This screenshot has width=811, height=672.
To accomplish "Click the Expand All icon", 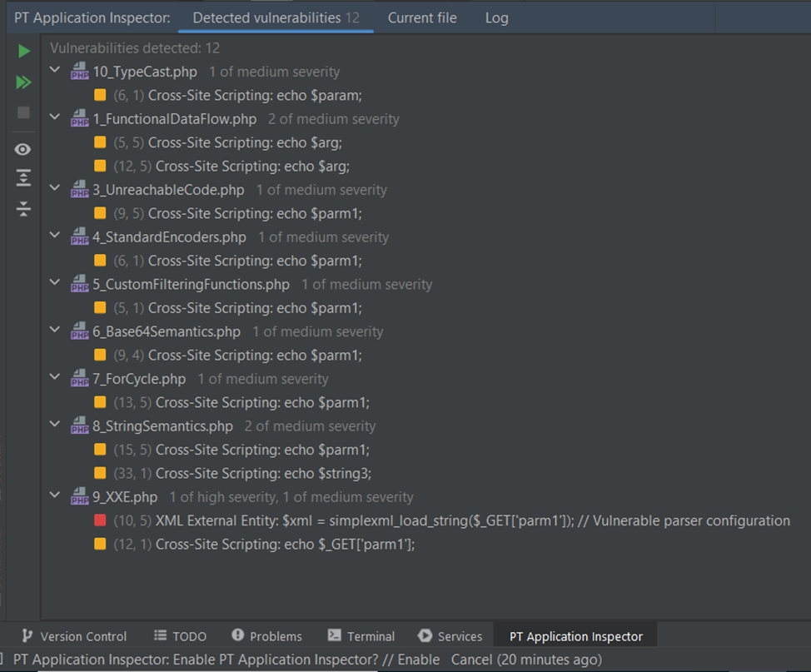I will point(23,177).
